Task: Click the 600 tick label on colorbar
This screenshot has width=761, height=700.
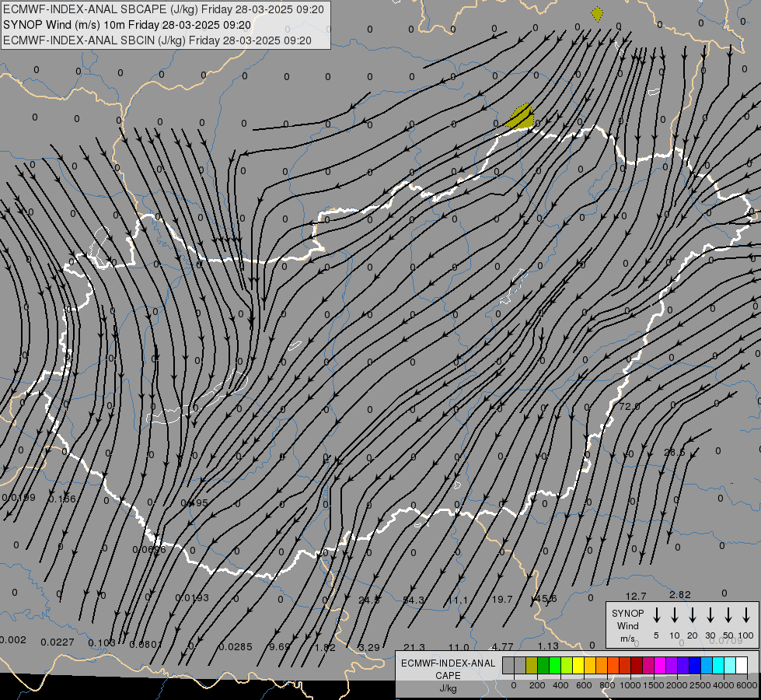Action: tap(584, 685)
